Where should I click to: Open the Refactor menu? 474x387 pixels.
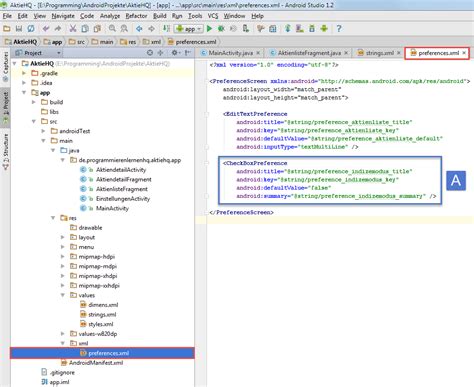136,16
